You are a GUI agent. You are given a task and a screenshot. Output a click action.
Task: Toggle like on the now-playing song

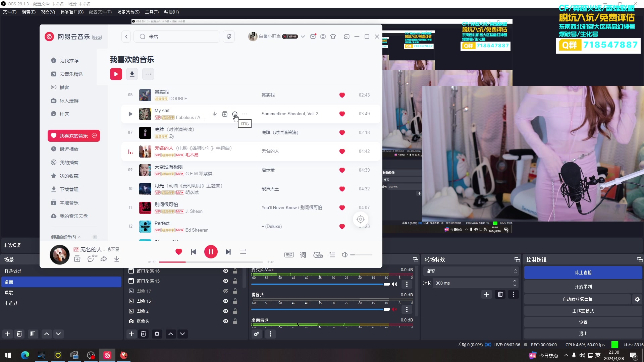tap(179, 252)
